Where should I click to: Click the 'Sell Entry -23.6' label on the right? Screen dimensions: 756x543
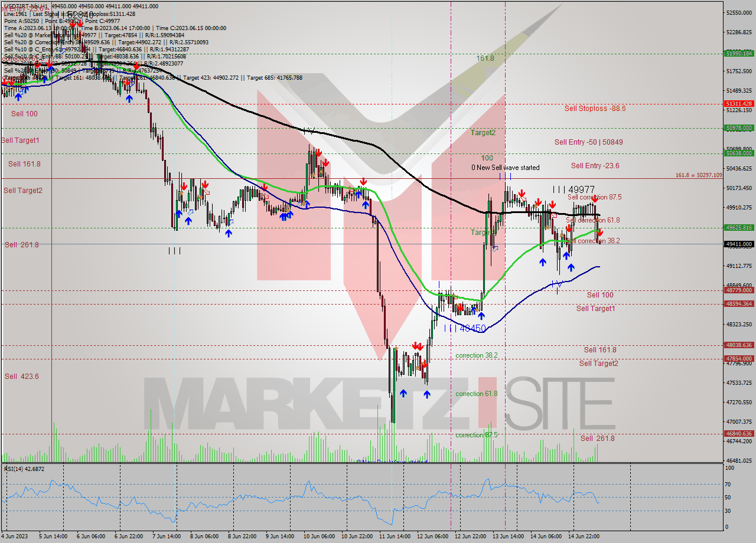coord(595,166)
